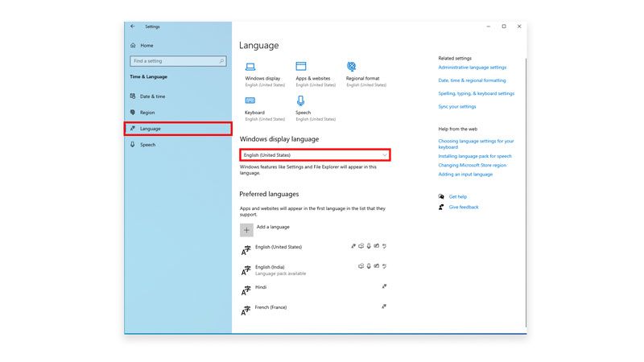Click the Region sidebar globe icon
The height and width of the screenshot is (362, 644).
point(133,112)
